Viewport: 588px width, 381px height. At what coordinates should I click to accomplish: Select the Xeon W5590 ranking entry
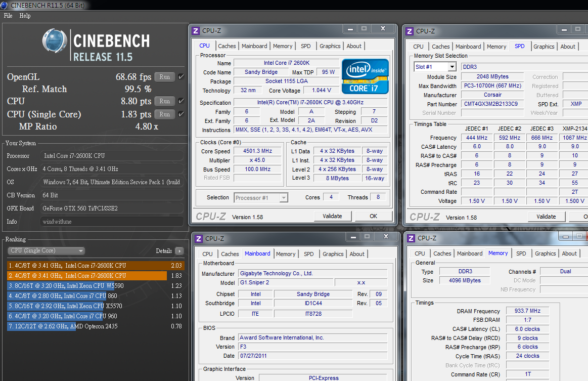click(66, 286)
